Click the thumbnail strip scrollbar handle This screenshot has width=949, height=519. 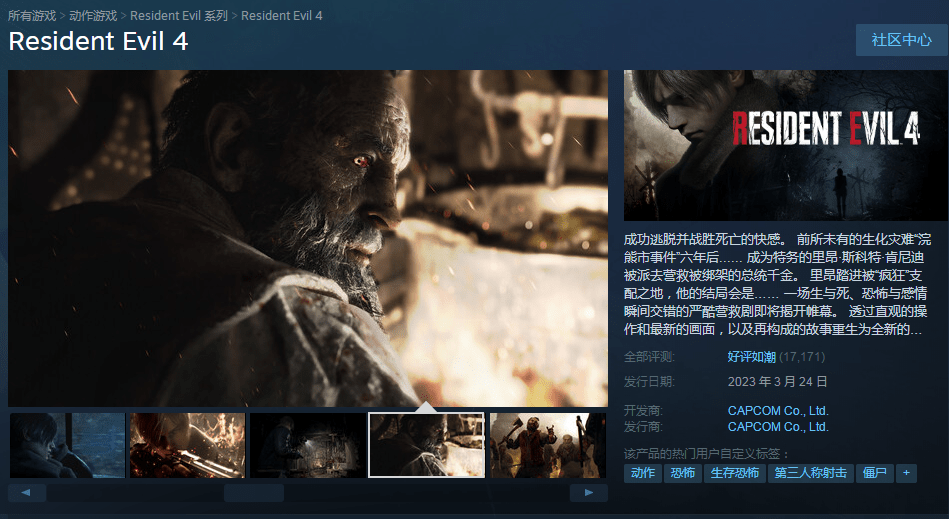(254, 492)
